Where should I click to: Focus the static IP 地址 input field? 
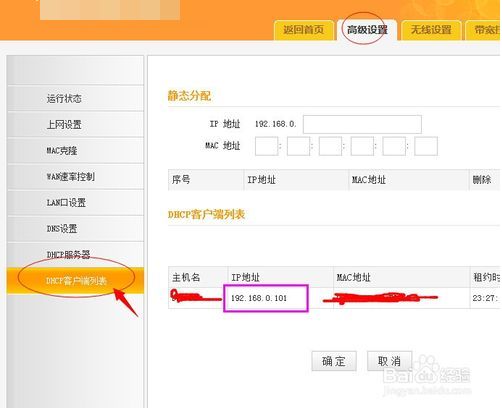coord(362,124)
